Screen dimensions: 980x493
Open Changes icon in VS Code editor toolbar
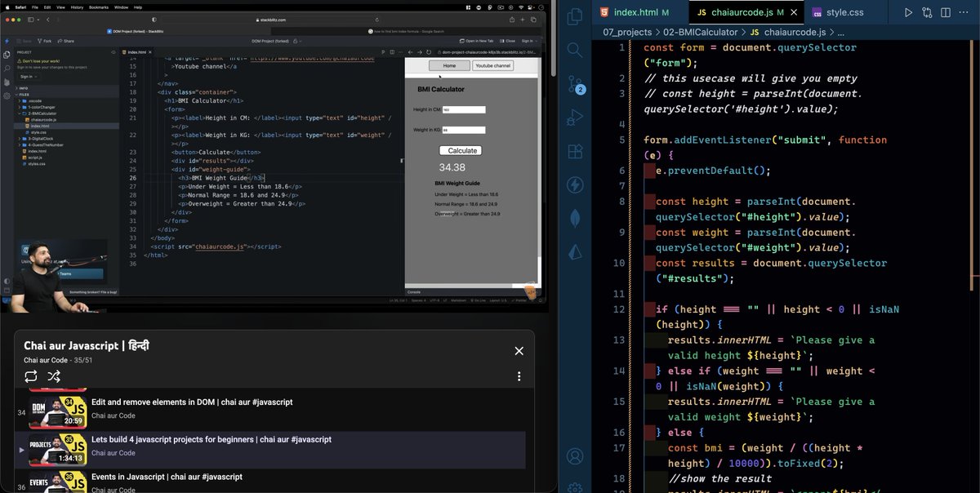pyautogui.click(x=928, y=13)
